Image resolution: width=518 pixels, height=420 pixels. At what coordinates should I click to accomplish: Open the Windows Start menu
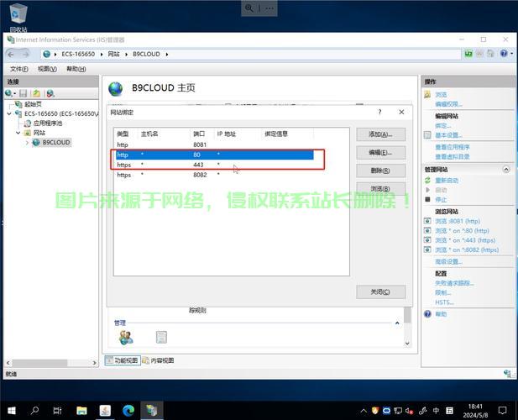[x=11, y=411]
